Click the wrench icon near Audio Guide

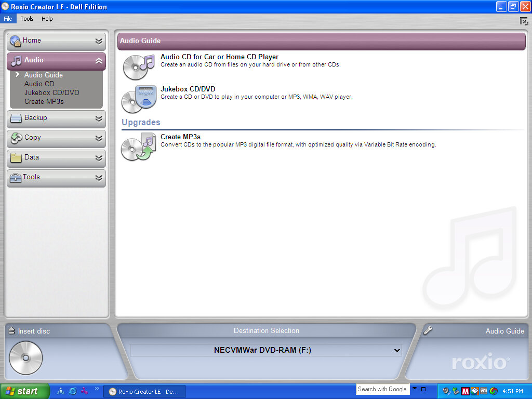tap(428, 330)
